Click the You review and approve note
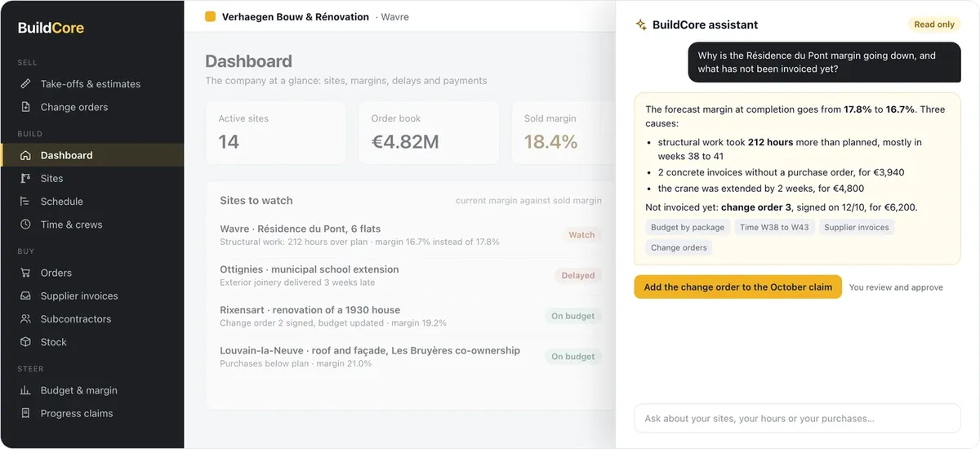The width and height of the screenshot is (980, 449). click(x=896, y=287)
